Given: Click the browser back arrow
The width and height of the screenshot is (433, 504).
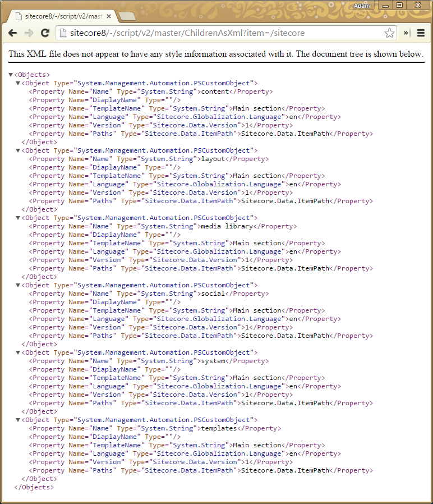Looking at the screenshot, I should [12, 33].
